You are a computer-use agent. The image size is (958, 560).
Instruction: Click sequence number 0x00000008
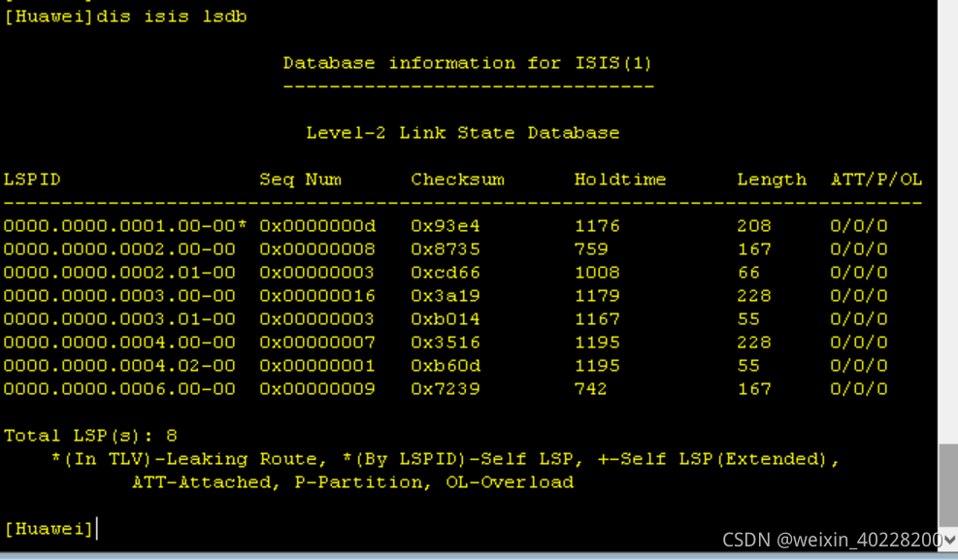[317, 249]
